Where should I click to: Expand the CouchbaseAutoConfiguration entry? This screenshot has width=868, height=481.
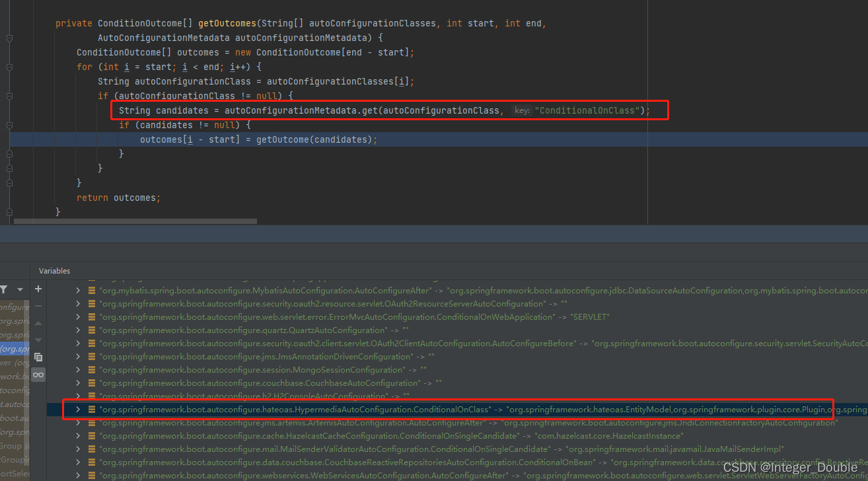coord(78,383)
